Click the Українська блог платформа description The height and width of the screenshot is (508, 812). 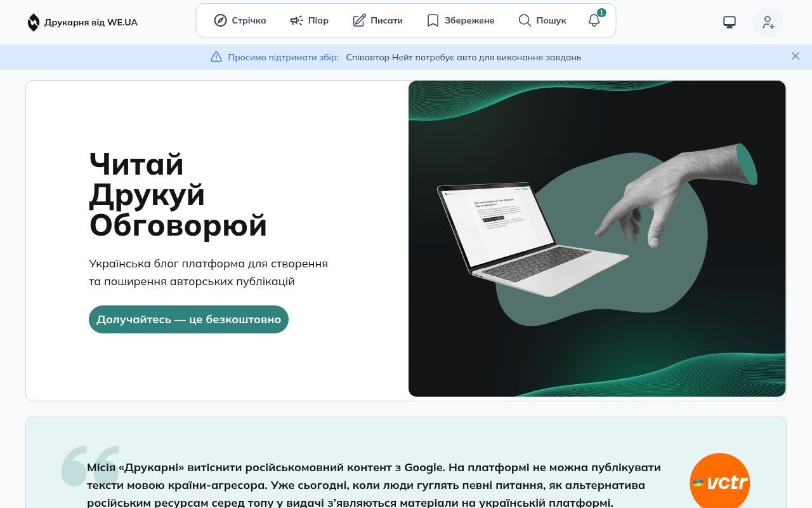tap(208, 272)
